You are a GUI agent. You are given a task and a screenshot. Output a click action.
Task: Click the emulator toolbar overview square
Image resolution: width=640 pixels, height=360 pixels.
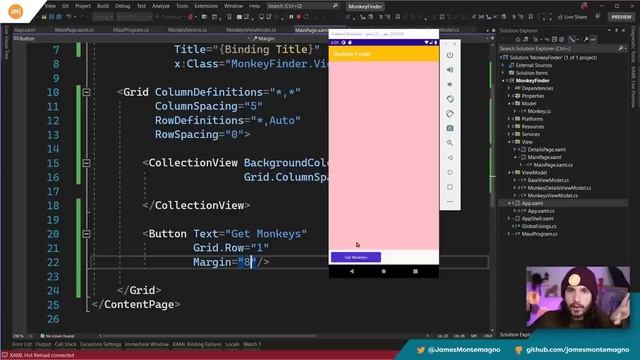pos(450,187)
